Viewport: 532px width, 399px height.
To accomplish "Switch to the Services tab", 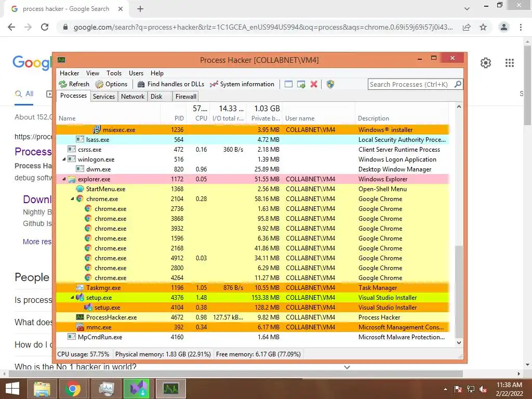I will coord(104,96).
